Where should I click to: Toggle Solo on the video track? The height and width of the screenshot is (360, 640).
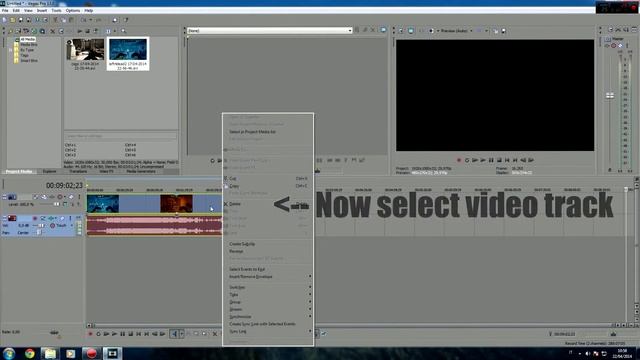pos(79,197)
